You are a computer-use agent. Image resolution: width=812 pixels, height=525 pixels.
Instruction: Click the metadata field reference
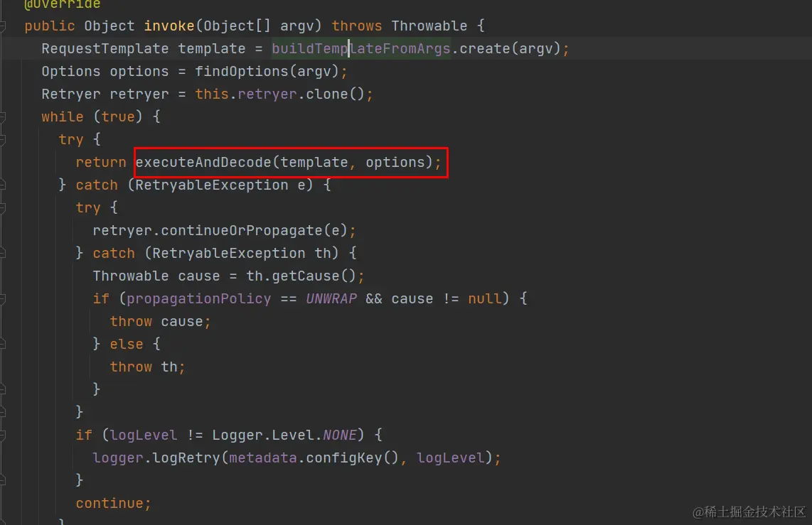pos(262,458)
